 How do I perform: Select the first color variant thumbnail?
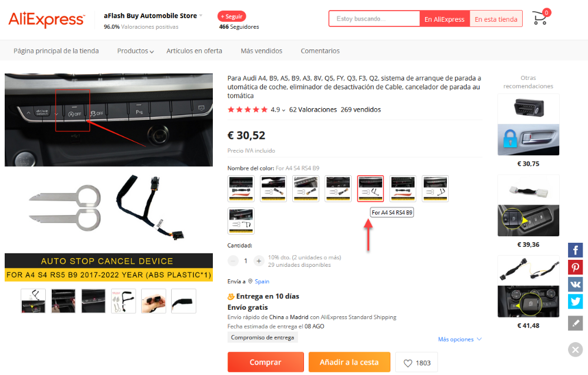click(x=240, y=189)
